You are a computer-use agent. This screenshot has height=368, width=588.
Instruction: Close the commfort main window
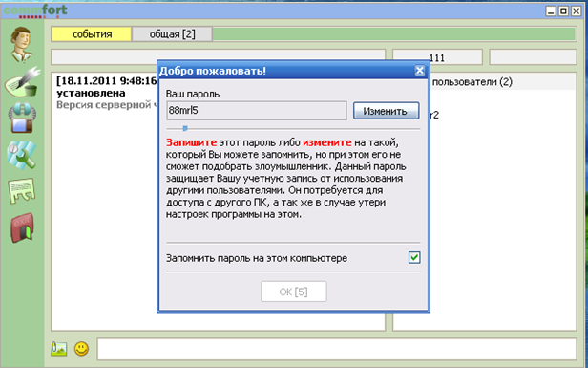pos(576,11)
